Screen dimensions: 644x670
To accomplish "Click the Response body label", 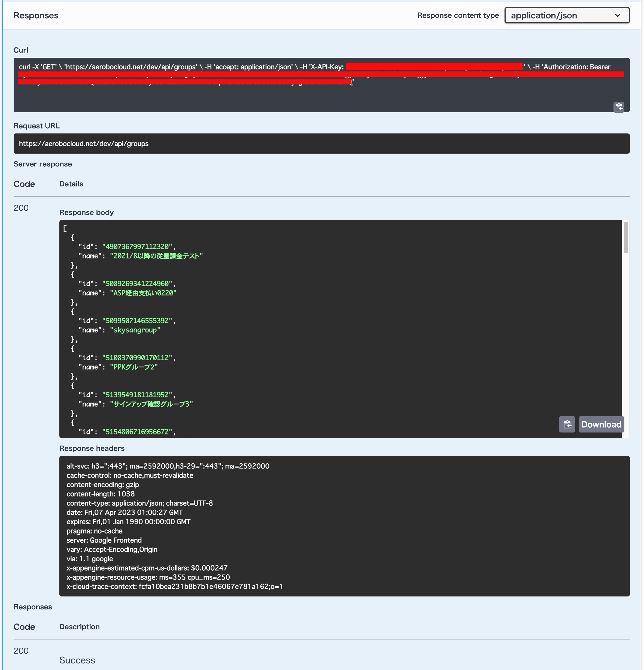I will point(86,212).
